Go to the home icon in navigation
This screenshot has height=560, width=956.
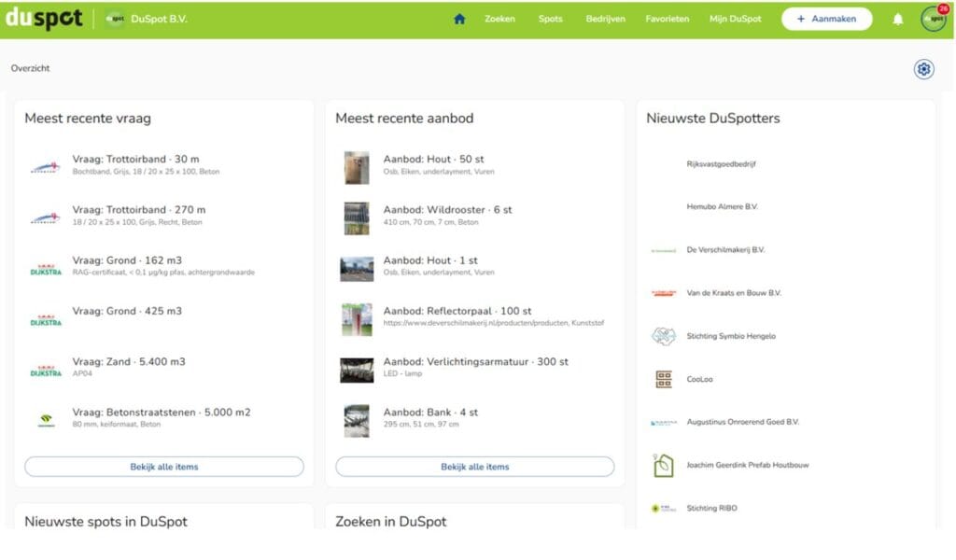(x=459, y=19)
